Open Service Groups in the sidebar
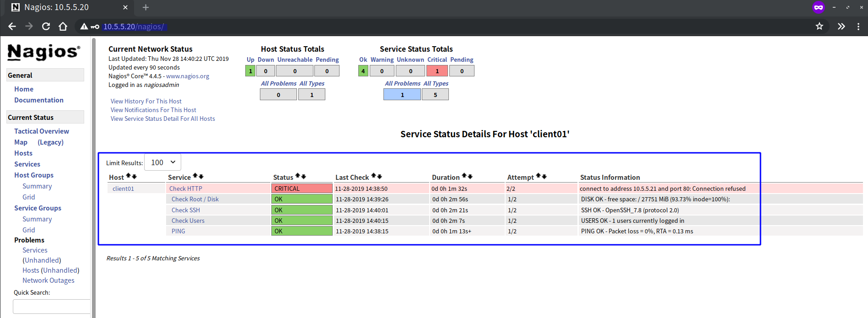Image resolution: width=868 pixels, height=318 pixels. click(38, 208)
